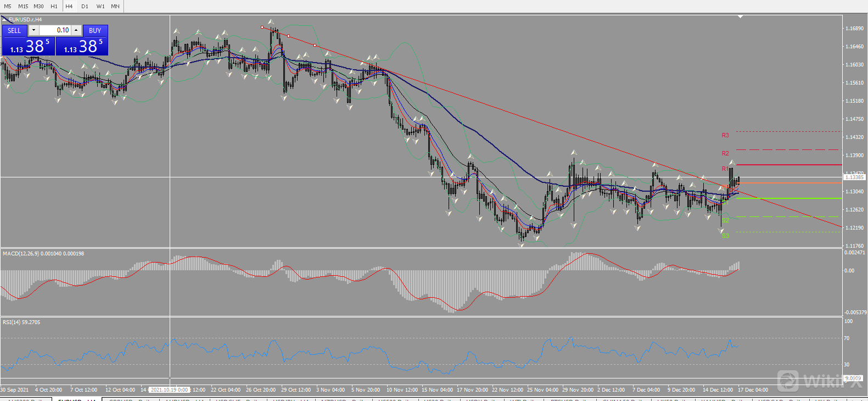Click the 0.10 lot volume field
868x401 pixels.
click(55, 30)
